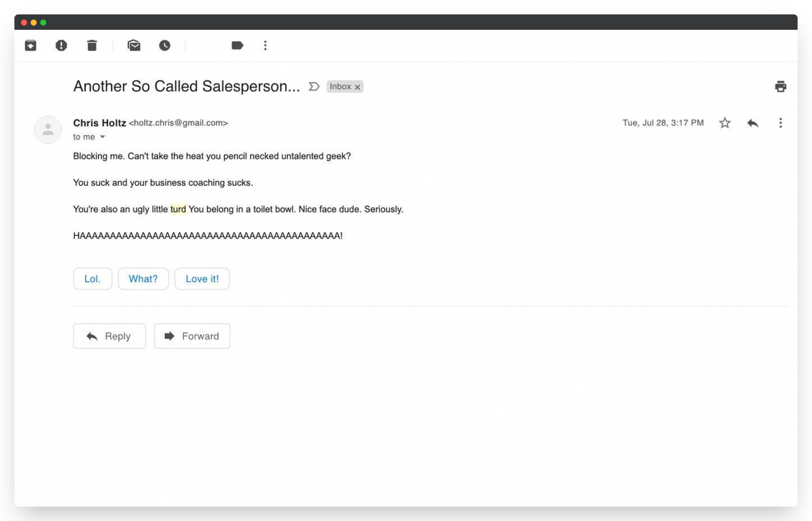Mark the email as unread

[134, 45]
